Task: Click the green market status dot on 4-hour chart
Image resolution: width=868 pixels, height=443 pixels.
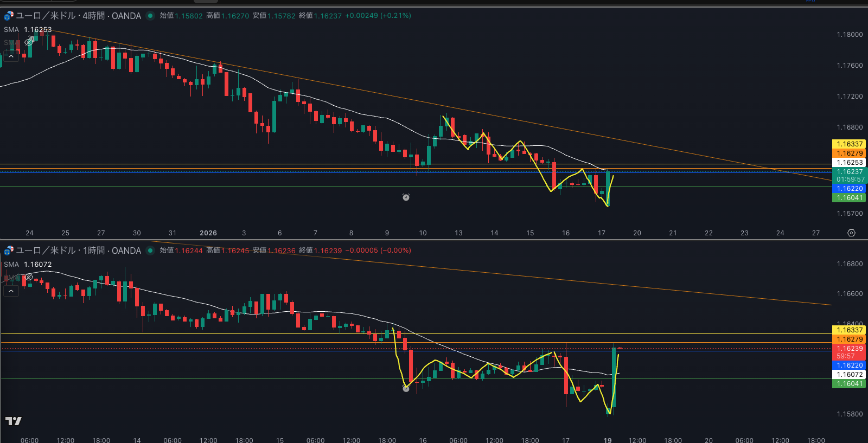Action: point(150,16)
